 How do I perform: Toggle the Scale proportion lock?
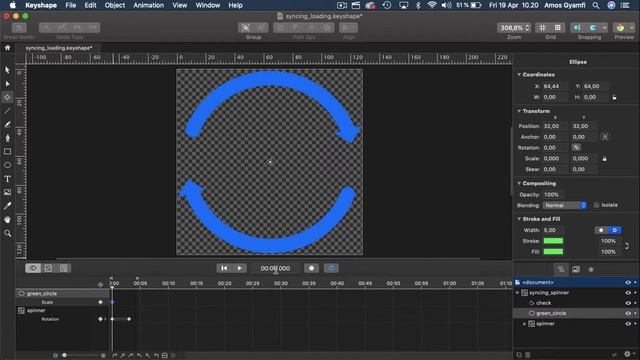coord(604,158)
